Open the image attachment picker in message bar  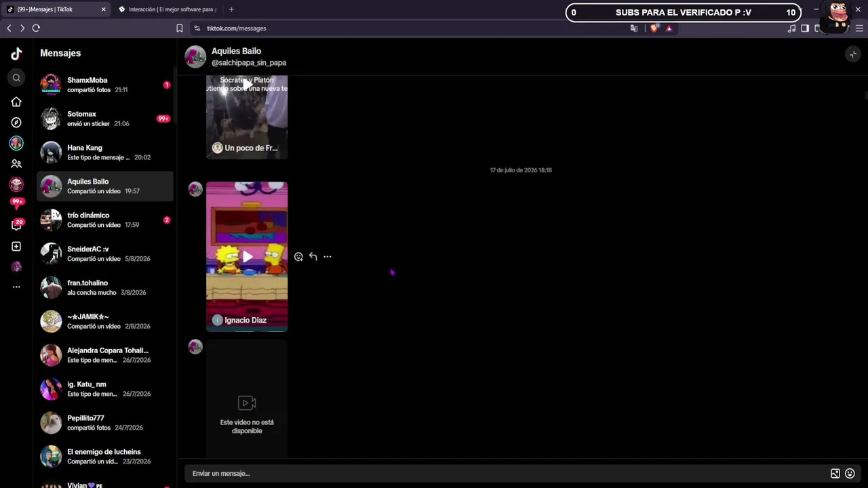pyautogui.click(x=835, y=474)
